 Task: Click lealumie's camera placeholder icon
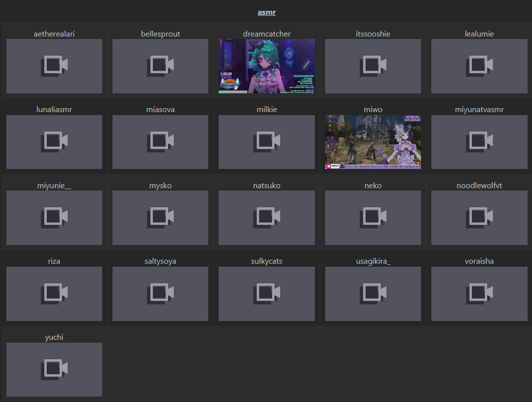click(x=479, y=66)
